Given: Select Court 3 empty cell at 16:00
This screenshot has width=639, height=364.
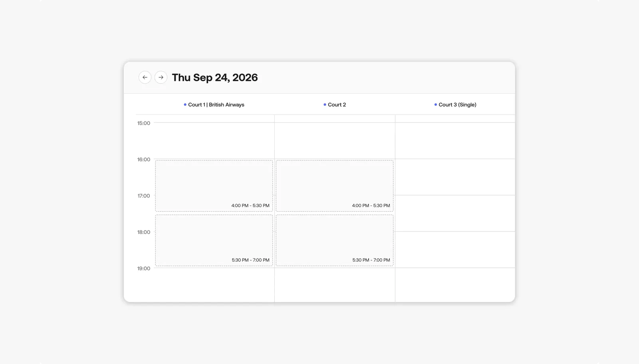Looking at the screenshot, I should [x=455, y=177].
